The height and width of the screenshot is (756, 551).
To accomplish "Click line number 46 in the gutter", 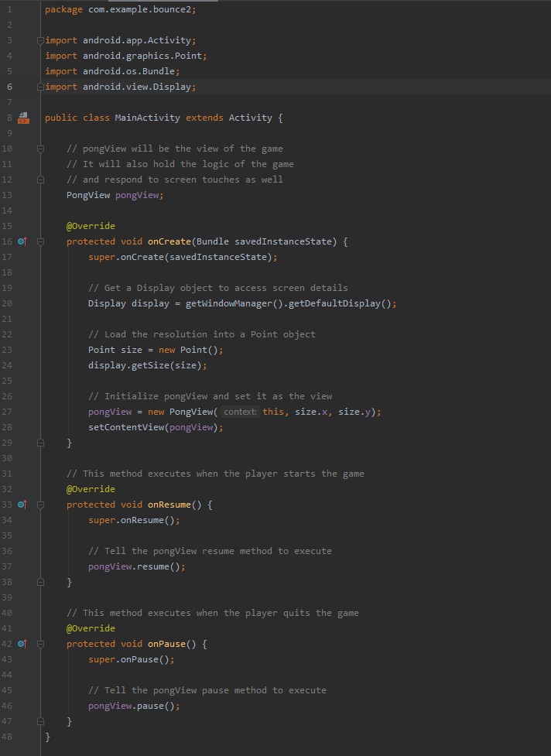I will pyautogui.click(x=7, y=706).
